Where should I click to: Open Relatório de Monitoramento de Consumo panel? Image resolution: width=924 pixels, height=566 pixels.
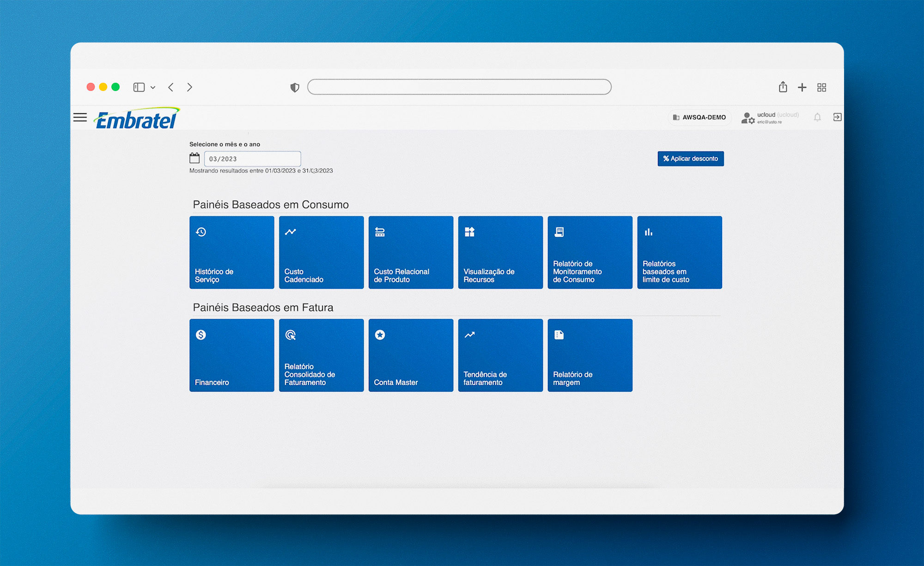(x=590, y=252)
